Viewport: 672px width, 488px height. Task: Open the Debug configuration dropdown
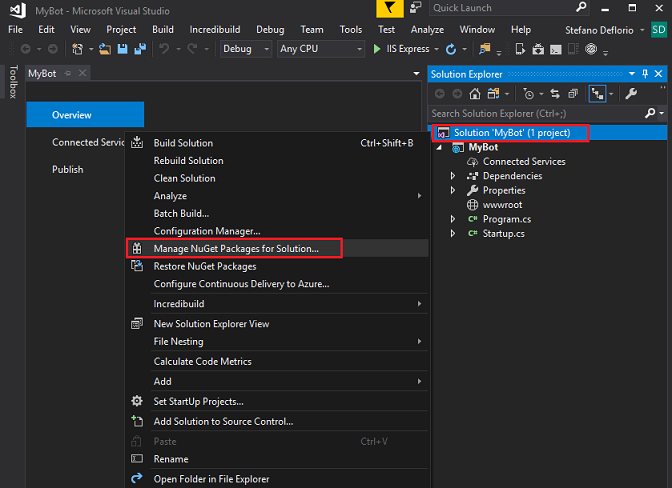pyautogui.click(x=244, y=49)
